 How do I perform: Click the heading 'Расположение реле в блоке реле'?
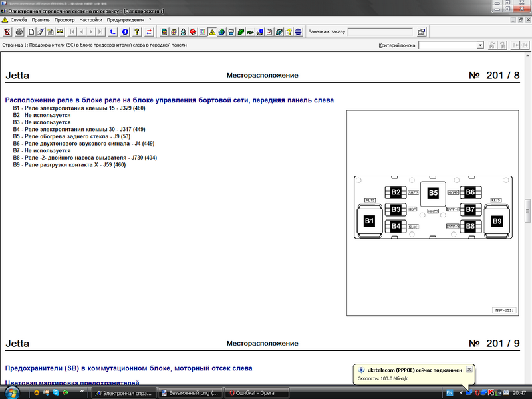(170, 100)
